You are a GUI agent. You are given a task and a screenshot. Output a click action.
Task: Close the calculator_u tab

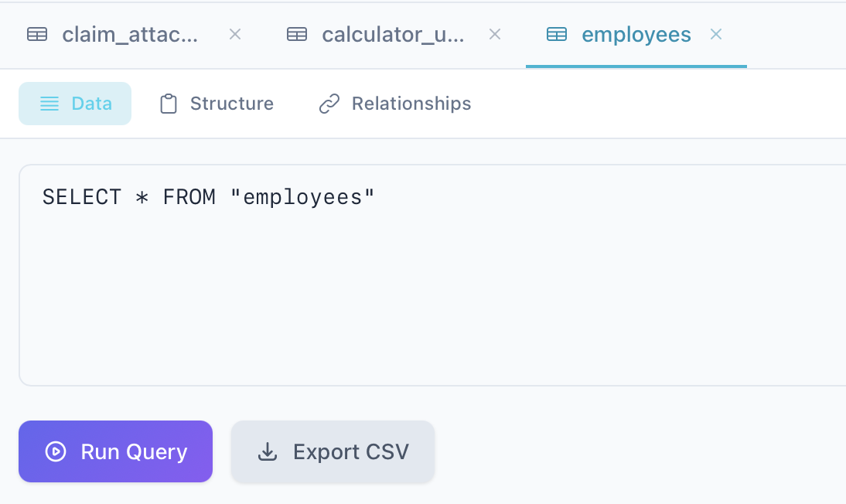[x=494, y=34]
